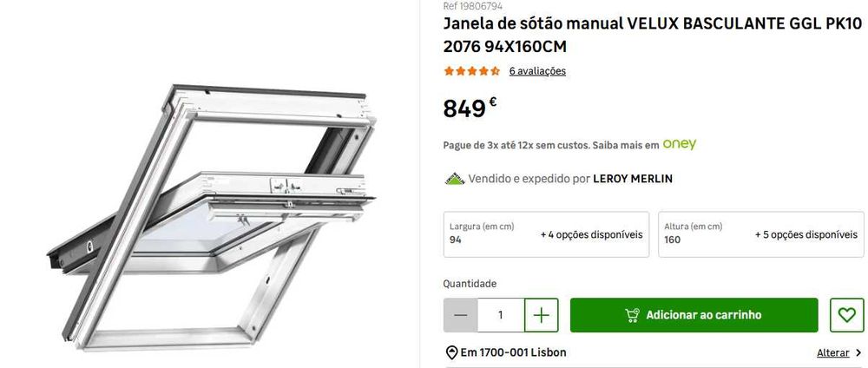Click the shopping cart icon in Adicionar button
Image resolution: width=868 pixels, height=368 pixels.
click(632, 315)
